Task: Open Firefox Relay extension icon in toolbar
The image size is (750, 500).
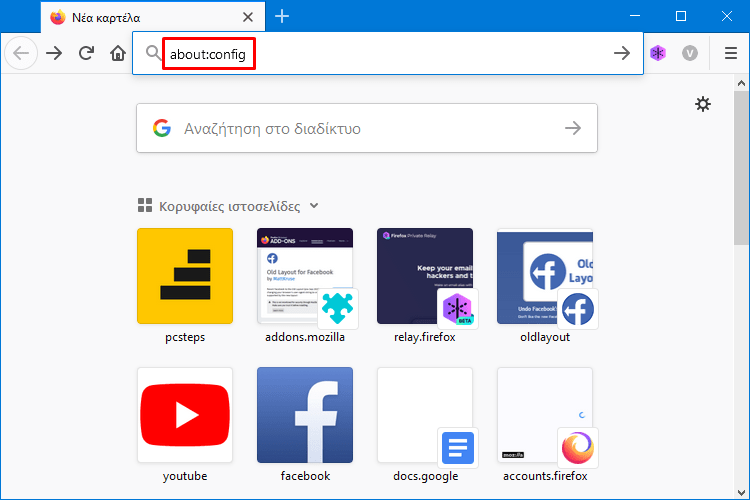Action: 658,53
